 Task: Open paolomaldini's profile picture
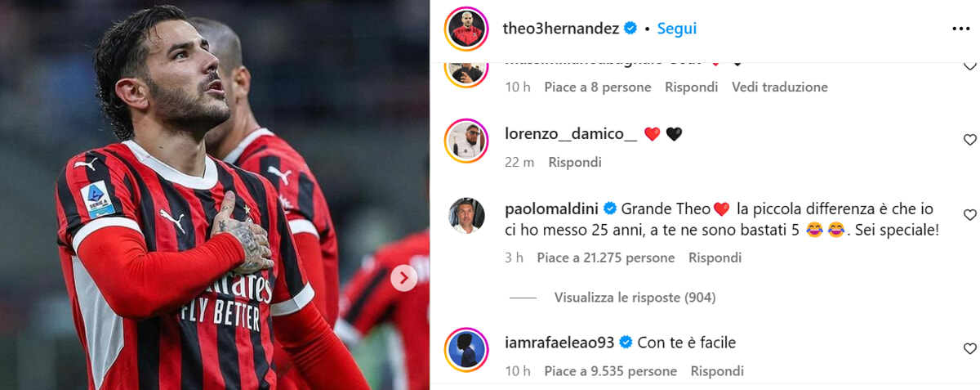point(466,216)
